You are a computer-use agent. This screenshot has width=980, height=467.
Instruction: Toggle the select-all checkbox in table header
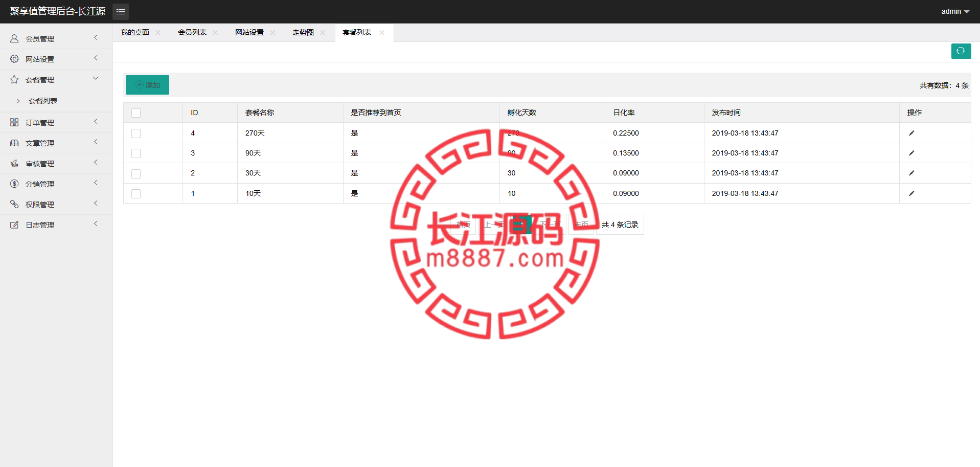pos(136,113)
